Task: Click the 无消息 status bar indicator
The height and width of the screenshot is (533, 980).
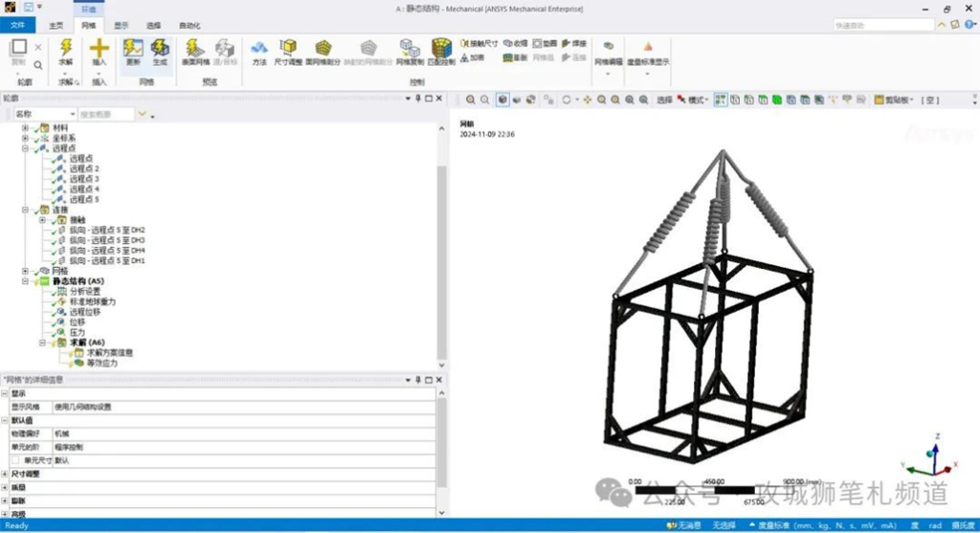Action: [x=685, y=525]
